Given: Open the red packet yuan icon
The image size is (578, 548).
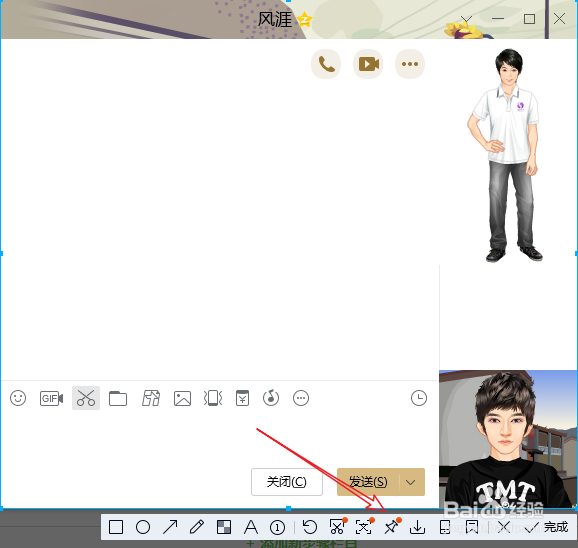Looking at the screenshot, I should pos(243,398).
